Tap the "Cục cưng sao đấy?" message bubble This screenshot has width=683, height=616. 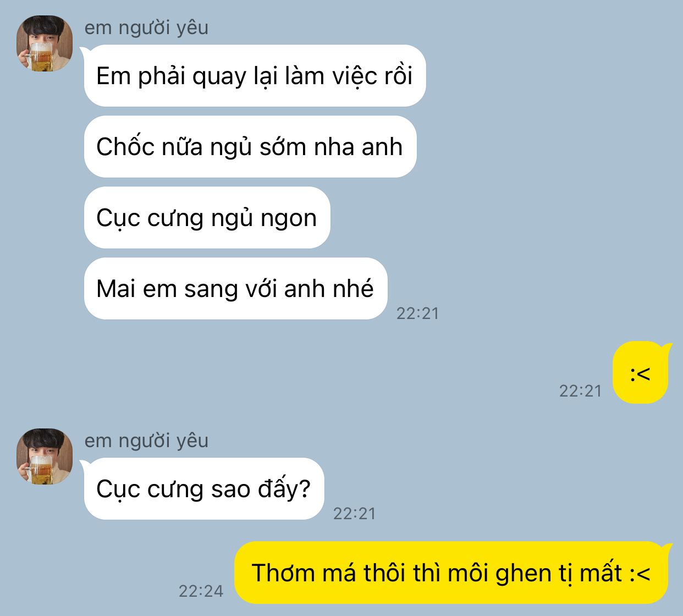point(203,488)
